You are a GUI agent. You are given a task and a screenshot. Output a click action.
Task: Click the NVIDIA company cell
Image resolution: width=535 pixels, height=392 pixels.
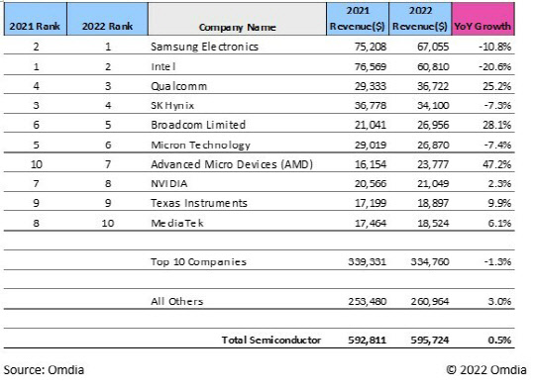[x=168, y=184]
